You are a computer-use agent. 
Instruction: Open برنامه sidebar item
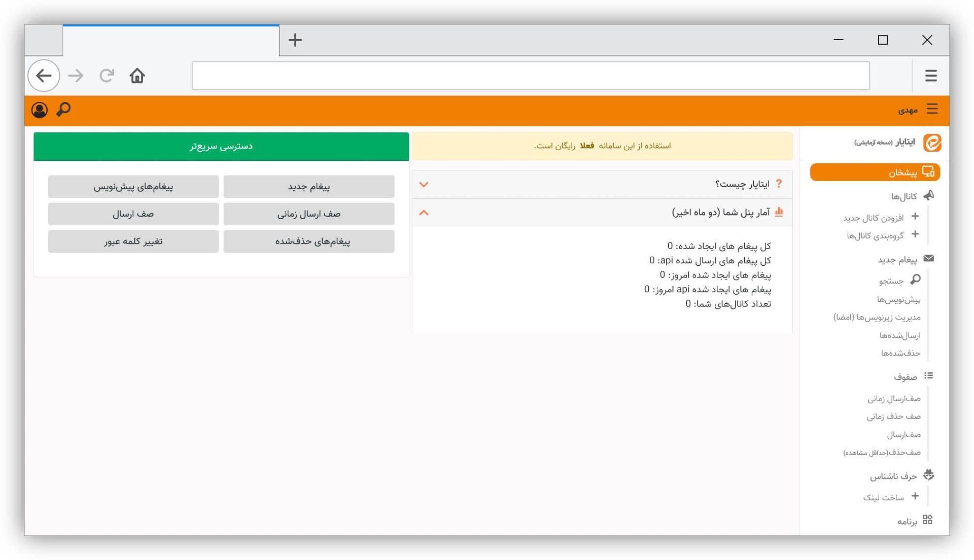(907, 521)
